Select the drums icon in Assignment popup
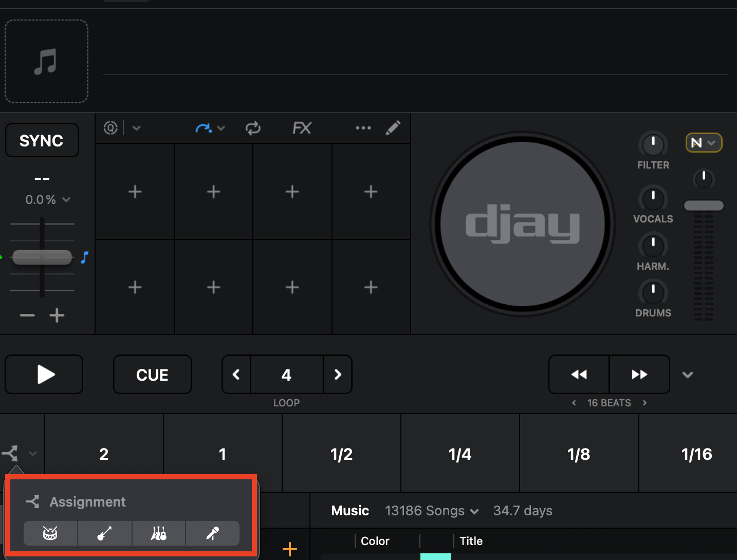737x560 pixels. coord(50,533)
